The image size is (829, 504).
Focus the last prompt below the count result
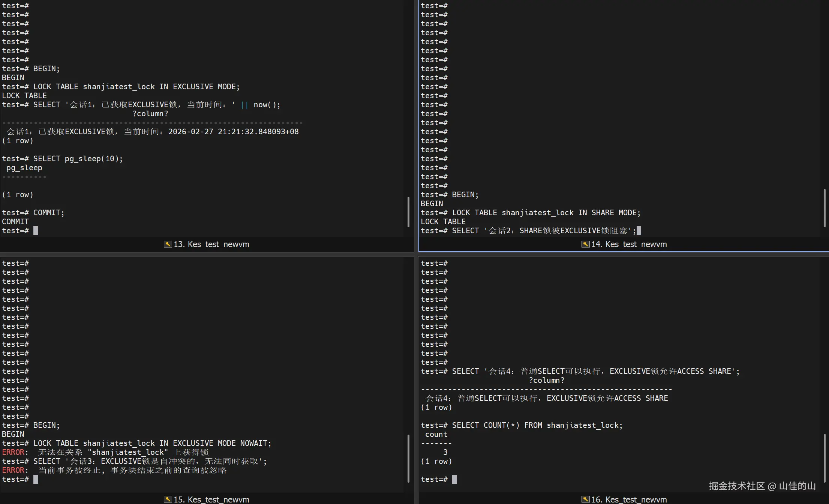tap(454, 479)
